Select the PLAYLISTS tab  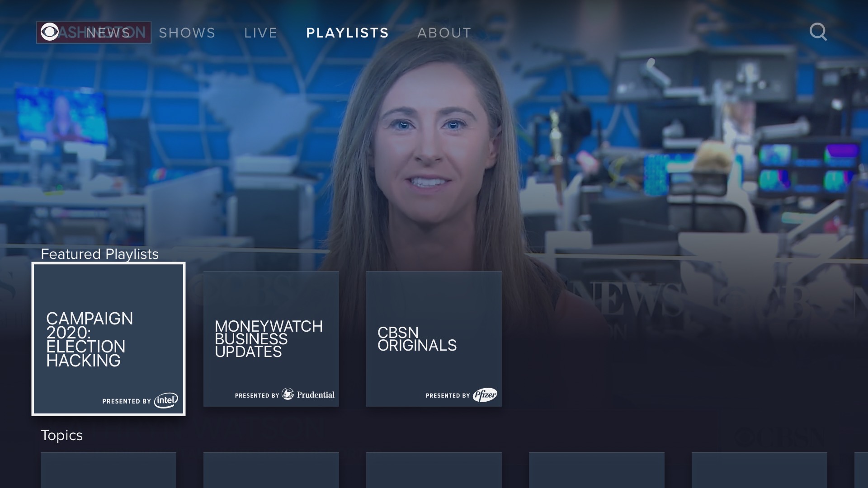coord(348,32)
